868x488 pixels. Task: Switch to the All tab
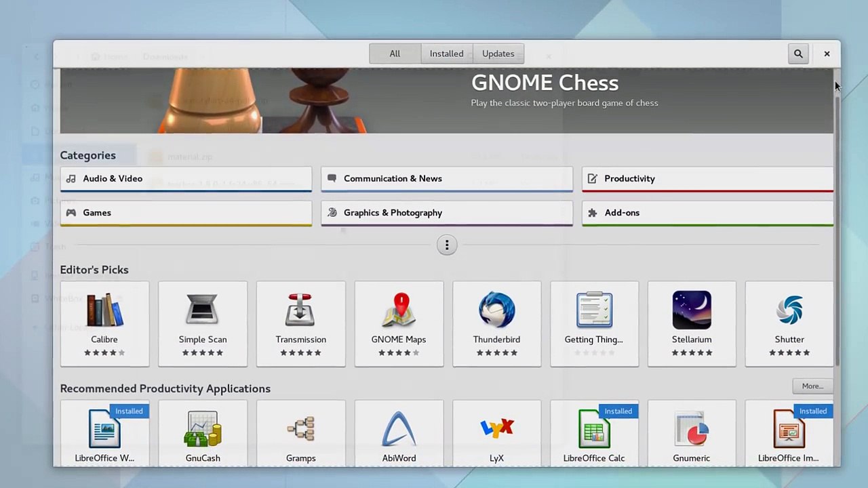pos(395,54)
